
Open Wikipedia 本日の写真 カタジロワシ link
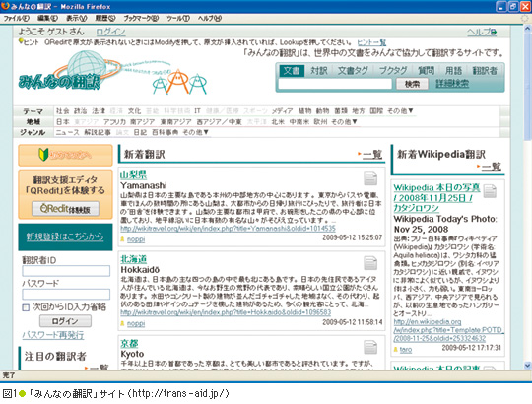436,198
